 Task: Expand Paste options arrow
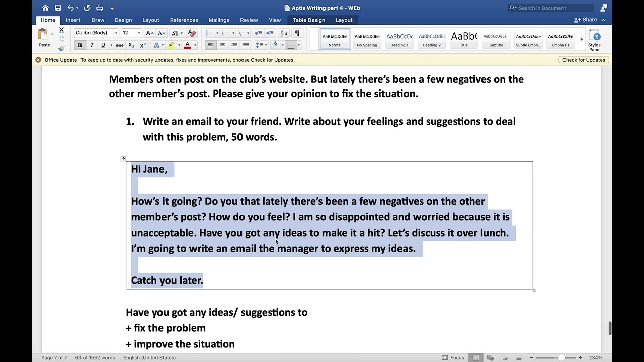tap(52, 34)
